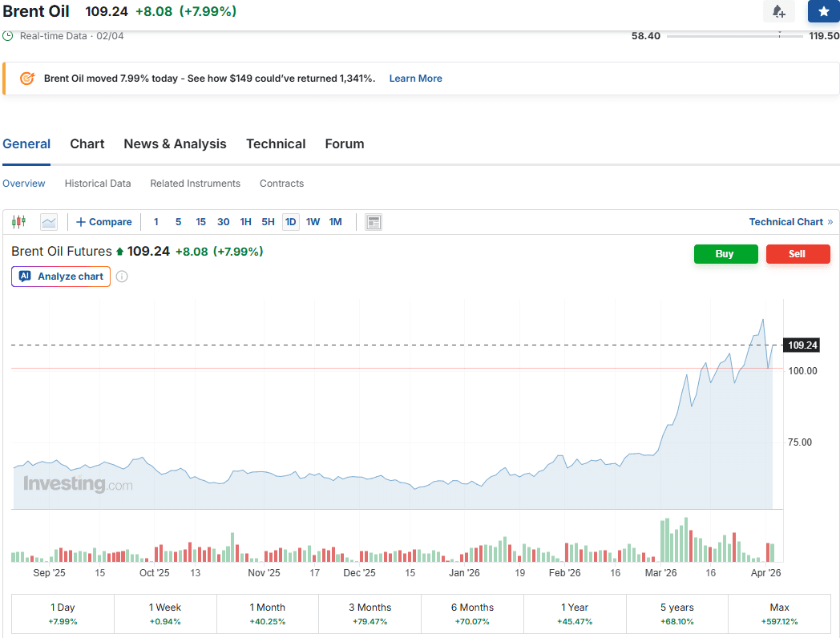
Task: Click the add alert bell icon
Action: (x=778, y=11)
